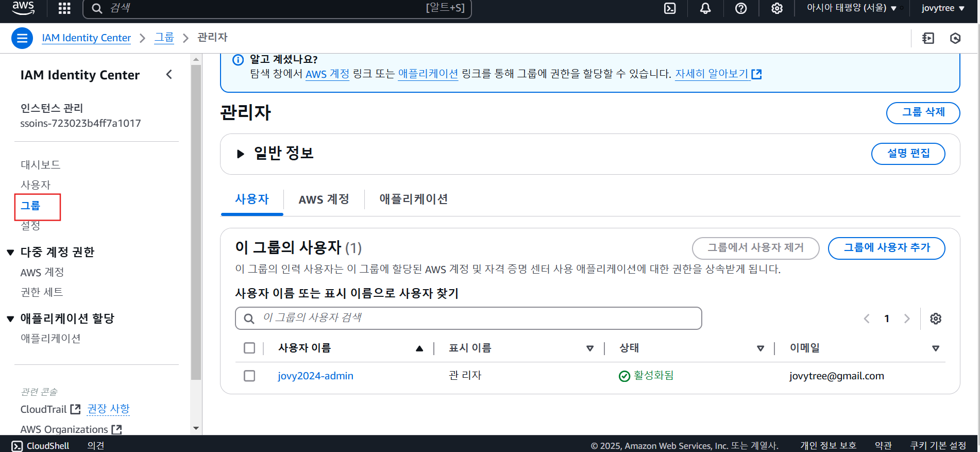Image resolution: width=980 pixels, height=452 pixels.
Task: Open the AWS home logo
Action: pyautogui.click(x=23, y=8)
